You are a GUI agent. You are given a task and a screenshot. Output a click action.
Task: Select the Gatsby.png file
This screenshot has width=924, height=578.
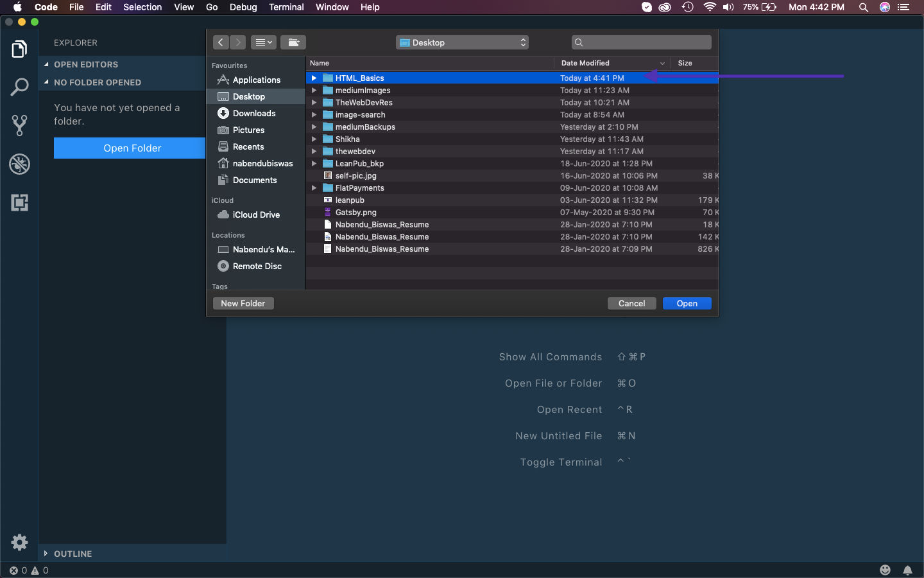512,212
